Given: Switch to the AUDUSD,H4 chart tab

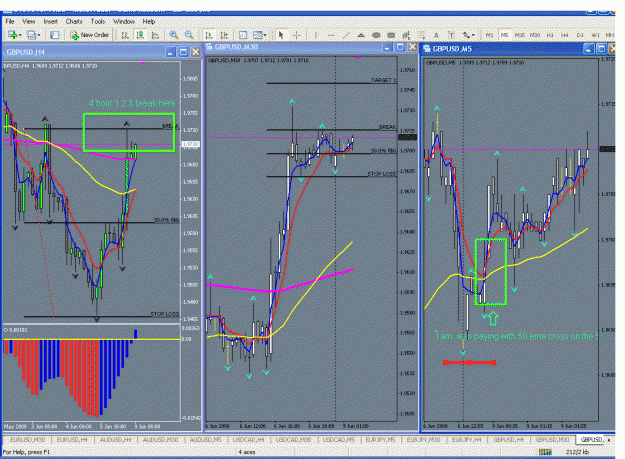Looking at the screenshot, I should [x=116, y=439].
